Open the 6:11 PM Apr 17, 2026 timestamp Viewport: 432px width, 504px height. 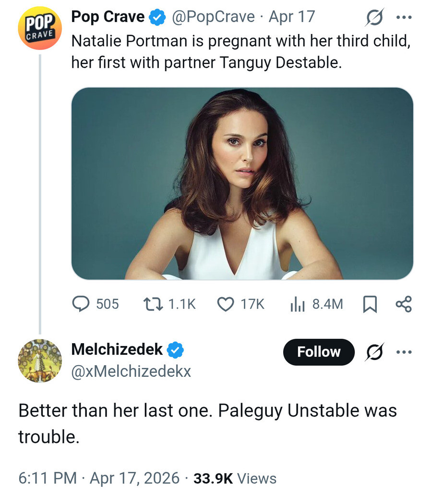[x=99, y=479]
